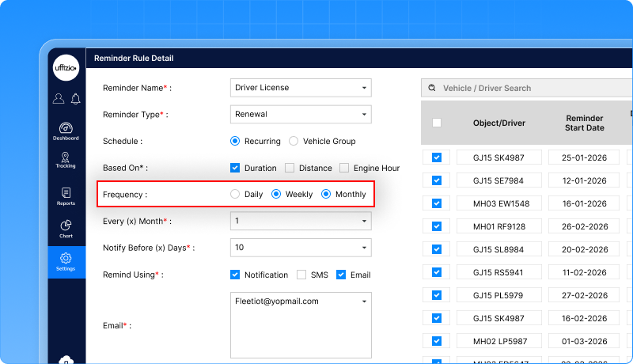This screenshot has width=633, height=364.
Task: Check the Distance based-on checkbox
Action: 290,168
